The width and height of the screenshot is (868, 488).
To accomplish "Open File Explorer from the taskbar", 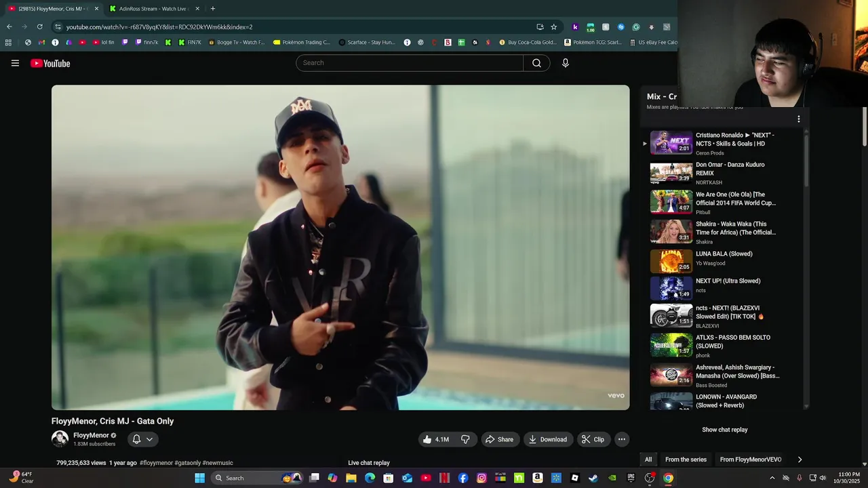I will point(351,478).
